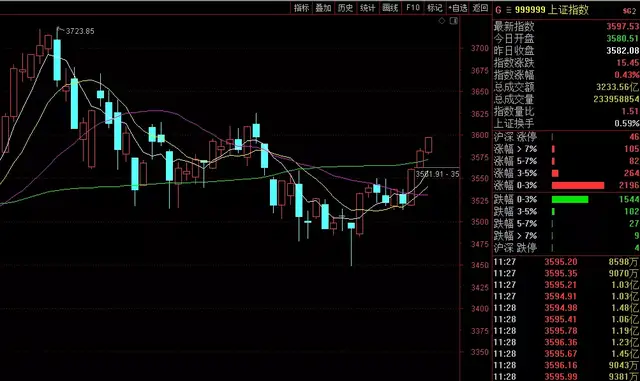Select the 叠加 overlay menu
This screenshot has height=381, width=640.
323,8
